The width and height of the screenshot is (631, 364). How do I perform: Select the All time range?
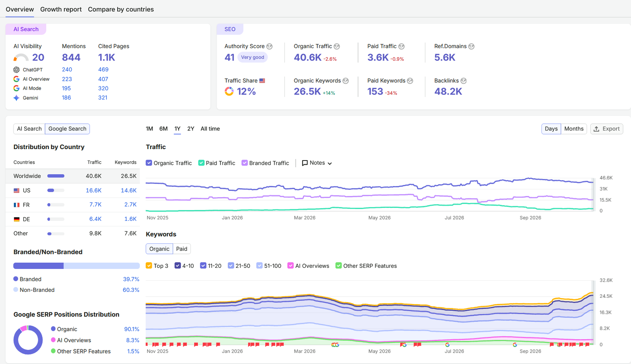[x=210, y=129]
